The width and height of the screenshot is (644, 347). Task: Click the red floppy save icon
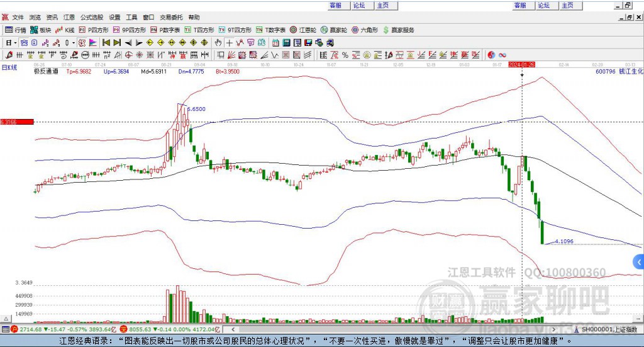[x=308, y=43]
